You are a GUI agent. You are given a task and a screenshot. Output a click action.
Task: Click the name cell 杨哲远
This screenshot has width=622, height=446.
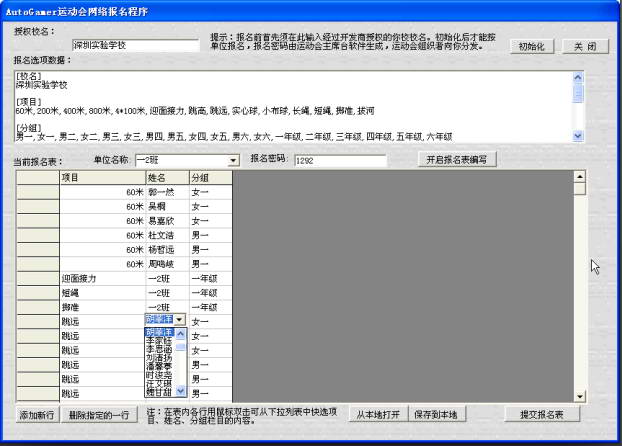pos(168,250)
